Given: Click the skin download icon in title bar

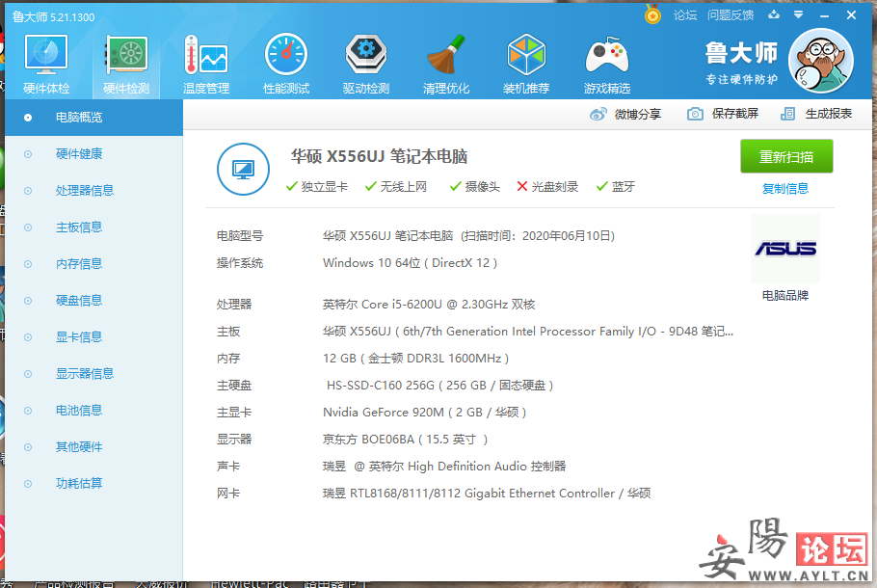Looking at the screenshot, I should click(774, 14).
